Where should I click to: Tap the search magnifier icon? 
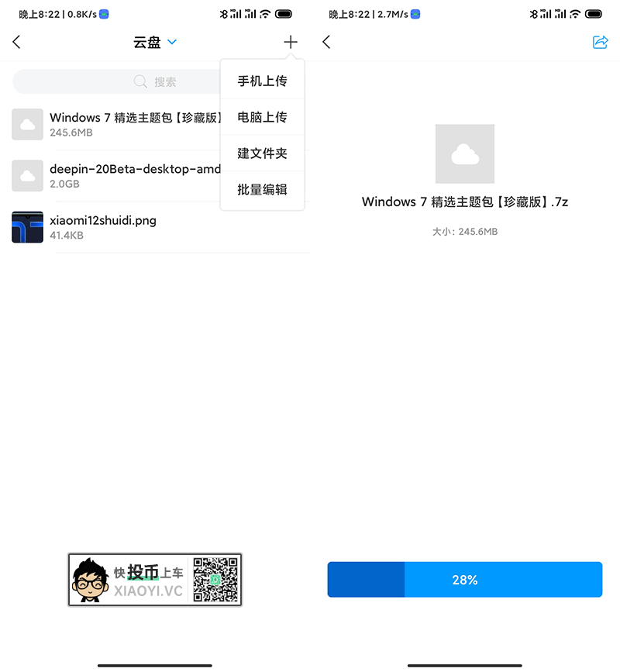(x=139, y=81)
